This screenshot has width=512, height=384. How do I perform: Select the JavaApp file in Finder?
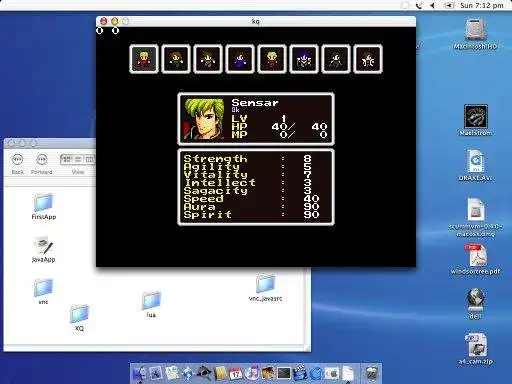43,249
